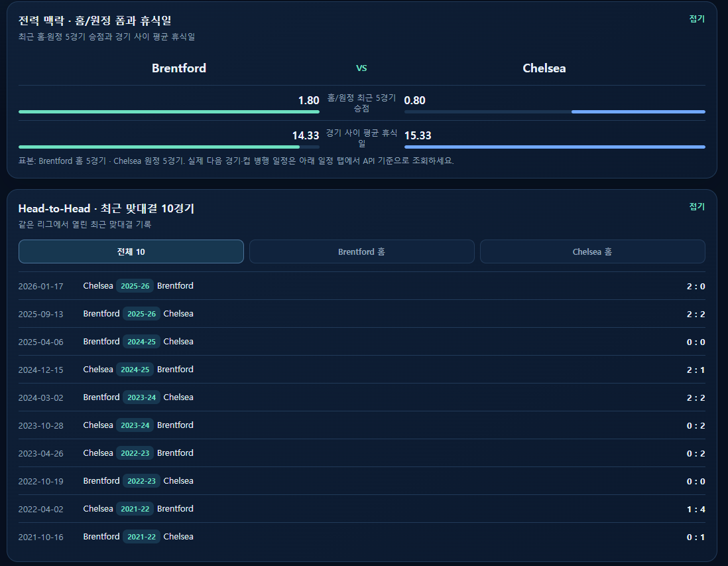728x566 pixels.
Task: Click the 0 : 2 score of 2023-04-26
Action: 696,454
